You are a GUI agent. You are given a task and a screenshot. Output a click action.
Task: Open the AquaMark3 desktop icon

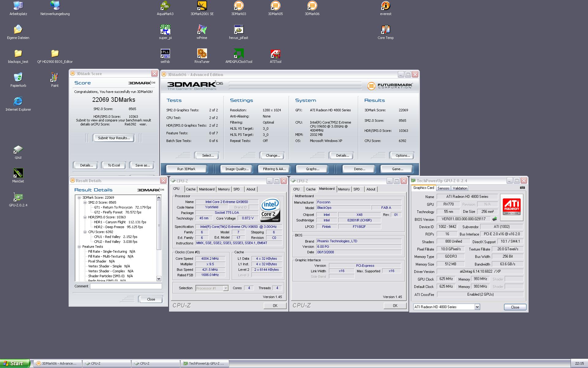tap(165, 6)
